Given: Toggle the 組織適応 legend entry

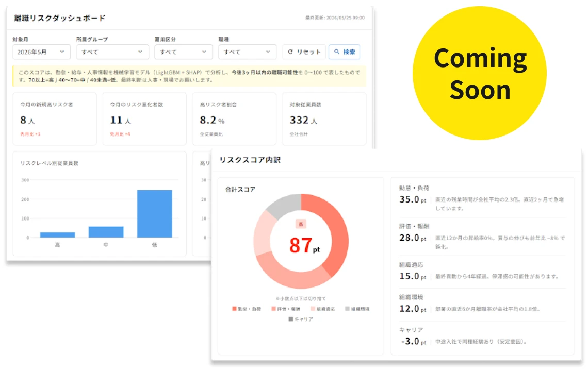Looking at the screenshot, I should [x=323, y=309].
